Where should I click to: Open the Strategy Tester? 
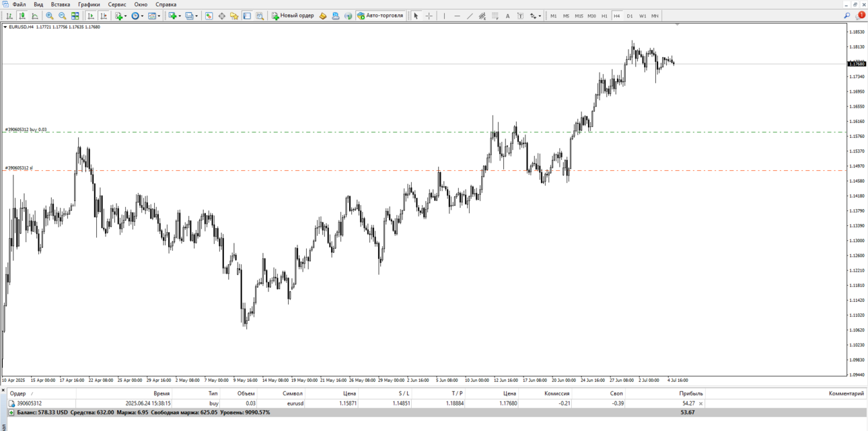coord(260,15)
